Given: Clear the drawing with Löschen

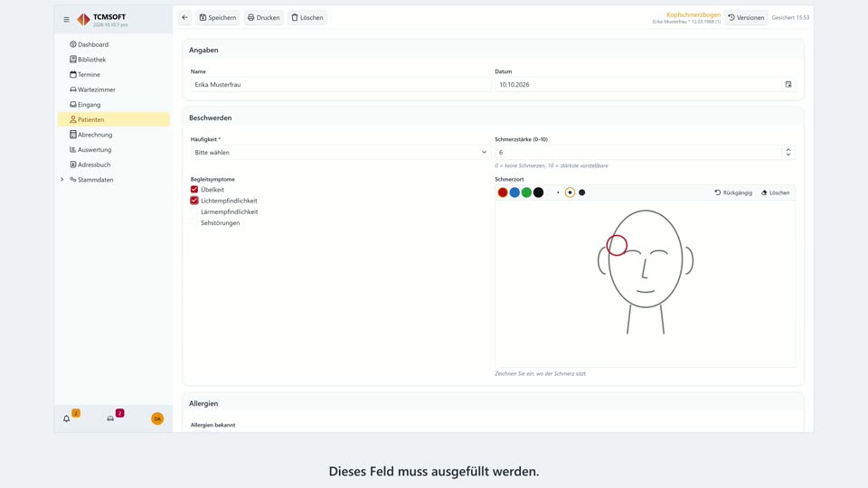Looking at the screenshot, I should click(775, 192).
